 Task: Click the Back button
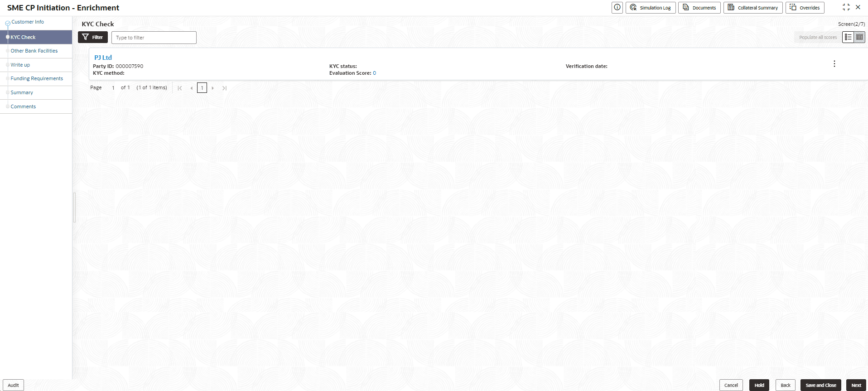[786, 385]
